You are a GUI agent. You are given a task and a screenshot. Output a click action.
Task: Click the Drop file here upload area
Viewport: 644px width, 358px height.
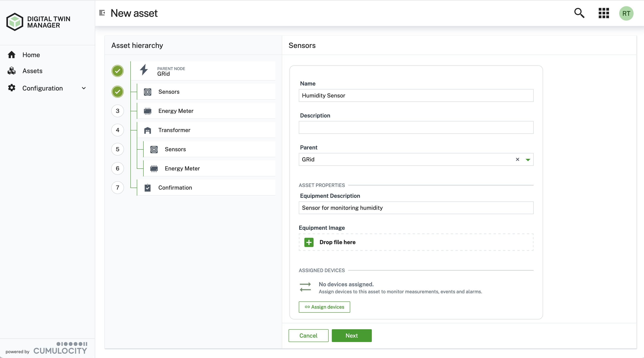(416, 242)
